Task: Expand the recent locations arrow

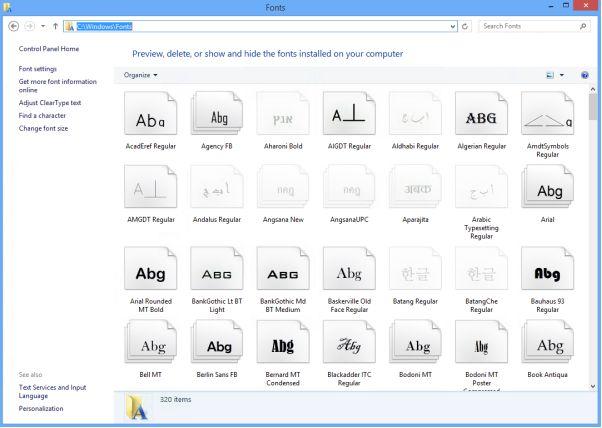Action: click(43, 26)
